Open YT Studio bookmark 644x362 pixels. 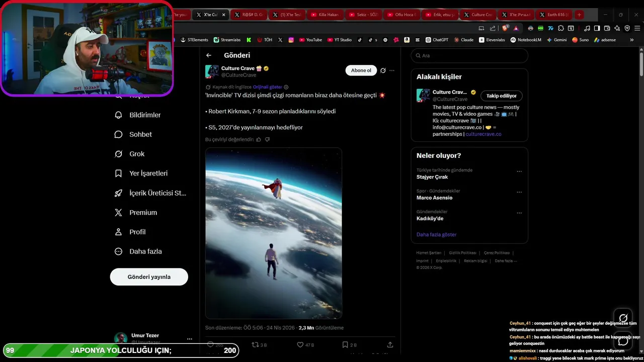pos(340,40)
